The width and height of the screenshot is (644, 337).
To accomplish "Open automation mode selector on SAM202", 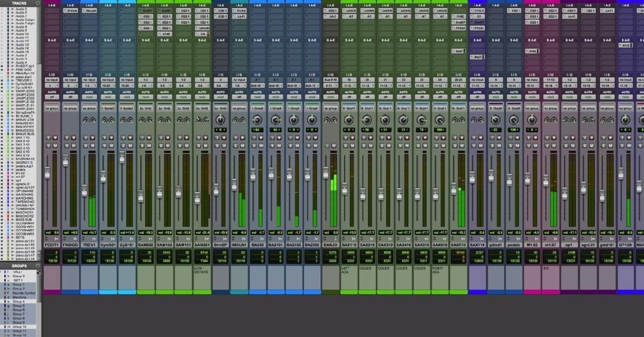I will (x=145, y=97).
